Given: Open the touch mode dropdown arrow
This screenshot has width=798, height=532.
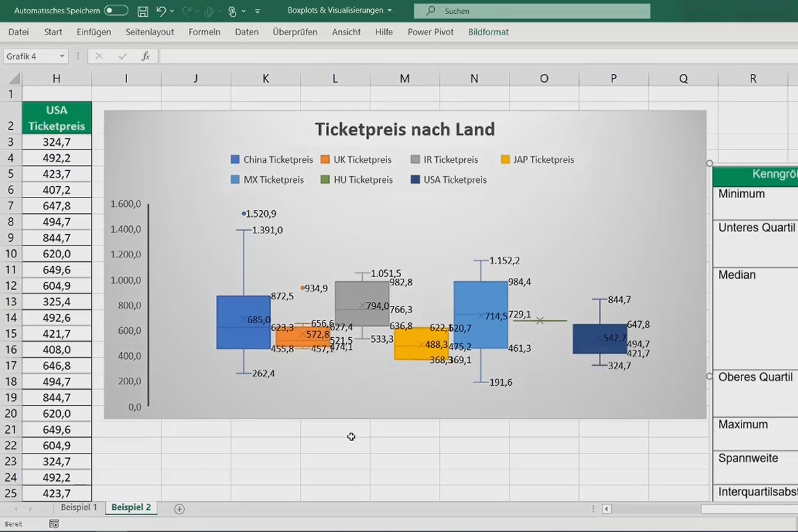Looking at the screenshot, I should tap(244, 11).
